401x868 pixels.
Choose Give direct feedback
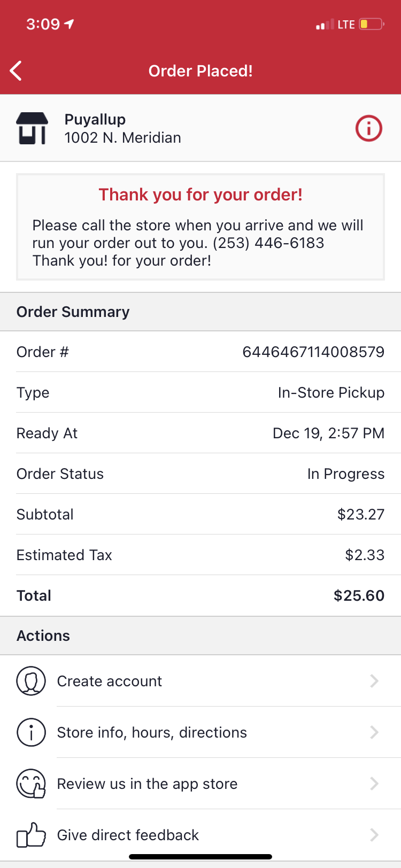[x=128, y=835]
